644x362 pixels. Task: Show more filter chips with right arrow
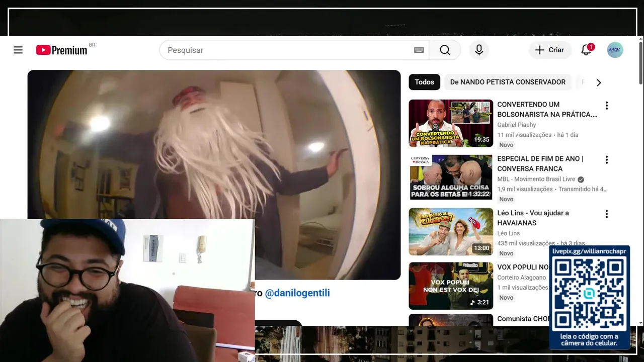click(x=599, y=82)
